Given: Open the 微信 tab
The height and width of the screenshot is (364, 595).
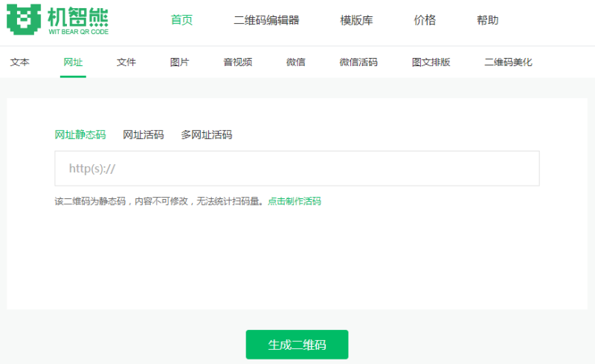Looking at the screenshot, I should (295, 62).
